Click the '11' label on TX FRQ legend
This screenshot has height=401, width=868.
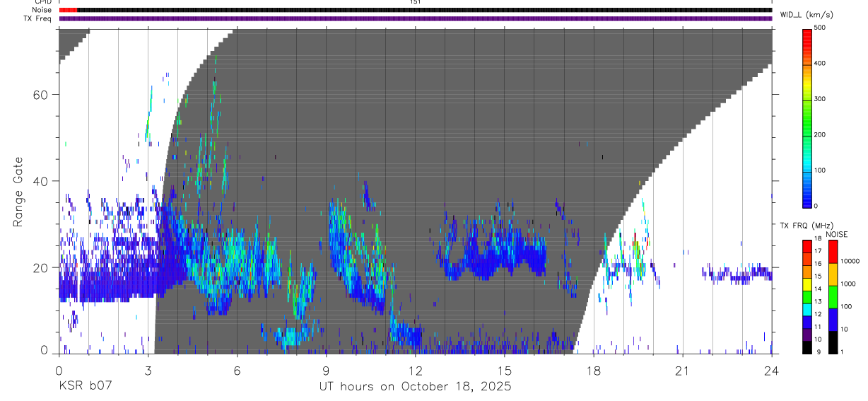click(818, 327)
